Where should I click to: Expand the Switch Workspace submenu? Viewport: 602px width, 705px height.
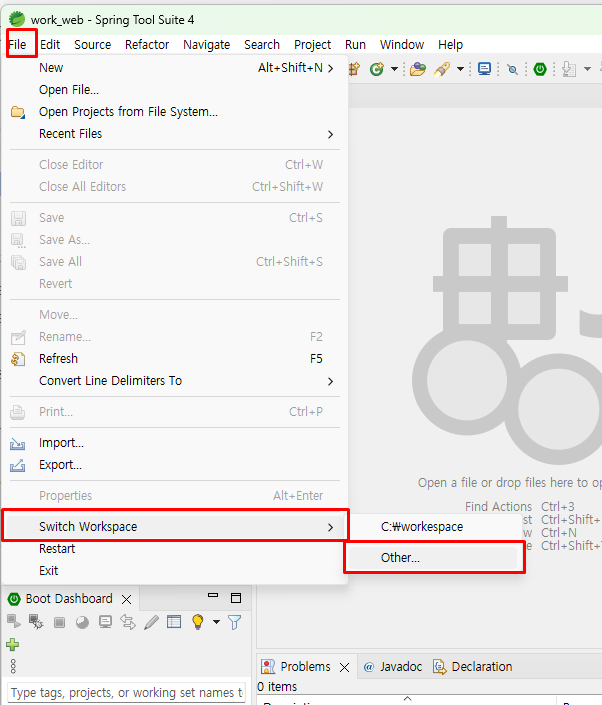tap(174, 526)
